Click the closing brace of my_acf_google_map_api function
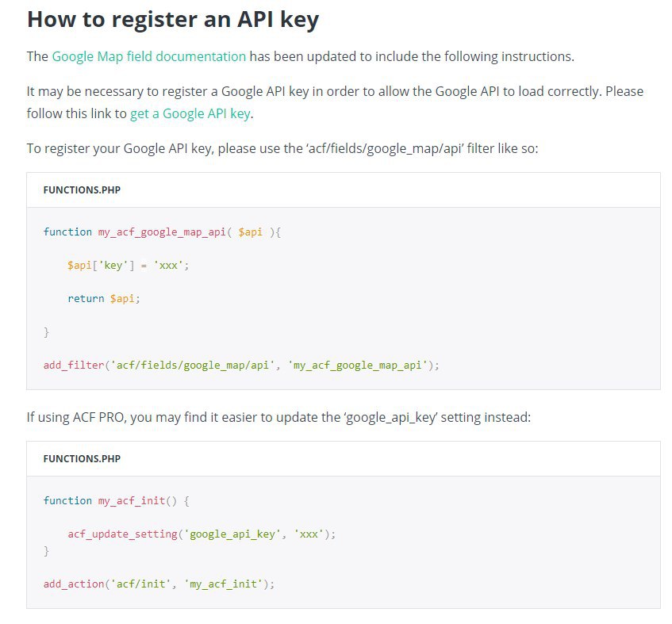This screenshot has width=672, height=624. (x=46, y=332)
